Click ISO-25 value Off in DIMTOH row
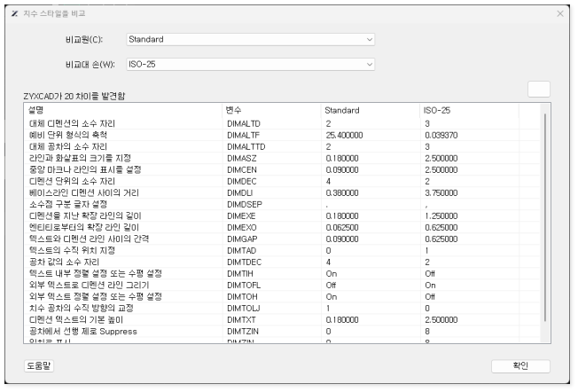 coord(430,297)
